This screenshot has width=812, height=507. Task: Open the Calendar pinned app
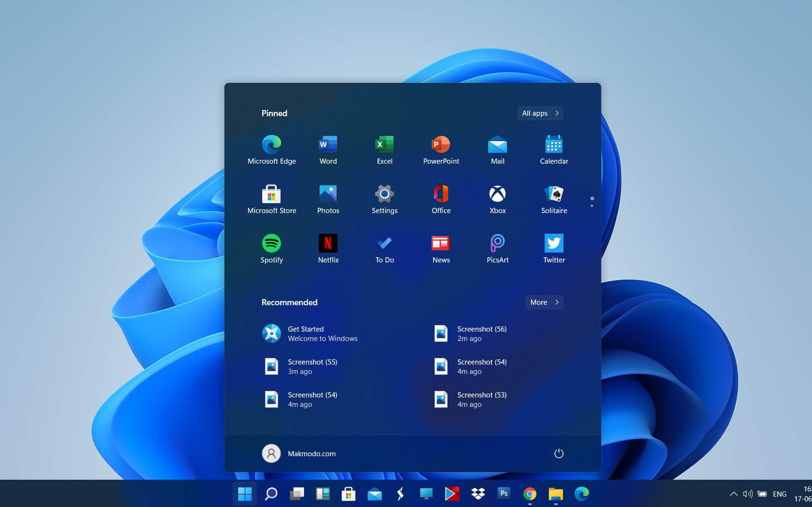click(x=554, y=150)
